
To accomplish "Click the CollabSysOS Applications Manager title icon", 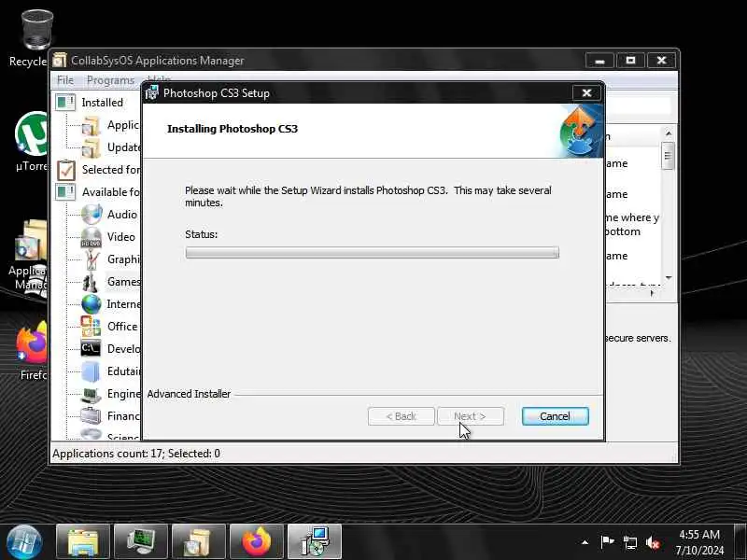I will [59, 61].
